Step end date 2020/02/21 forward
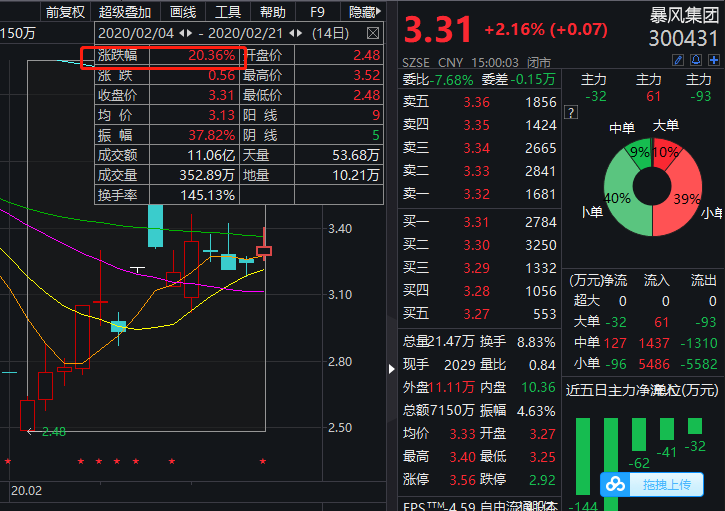This screenshot has width=725, height=511. (x=299, y=33)
